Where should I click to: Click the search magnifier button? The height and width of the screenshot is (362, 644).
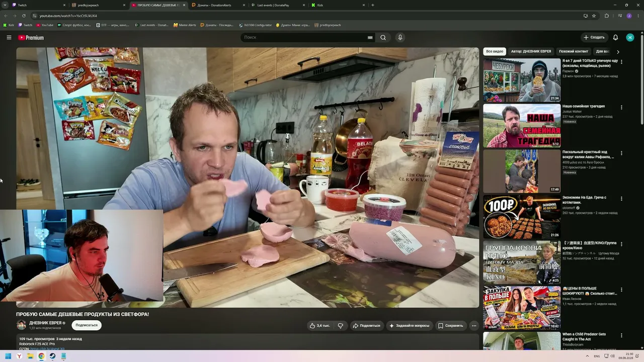pos(383,37)
